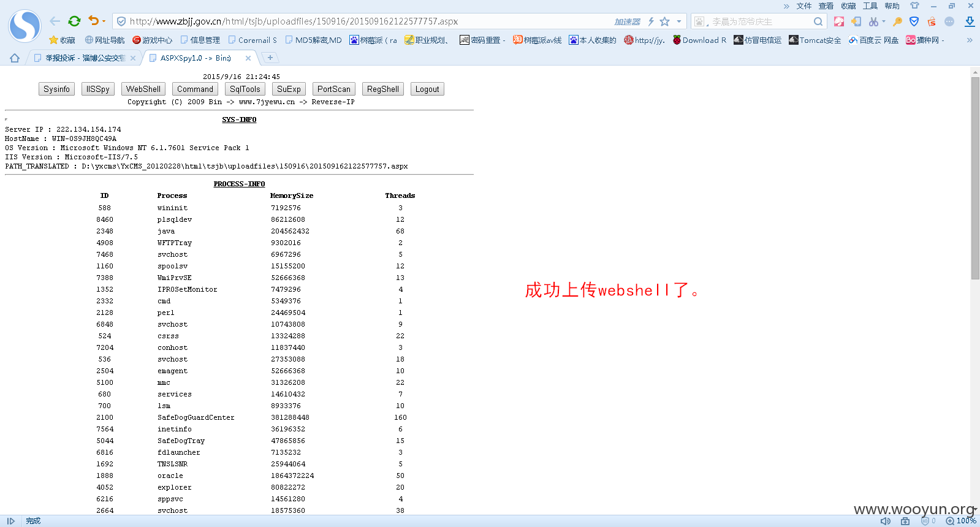Screen dimensions: 980x527
Task: Click the pink mushroom extension icon
Action: (x=839, y=21)
